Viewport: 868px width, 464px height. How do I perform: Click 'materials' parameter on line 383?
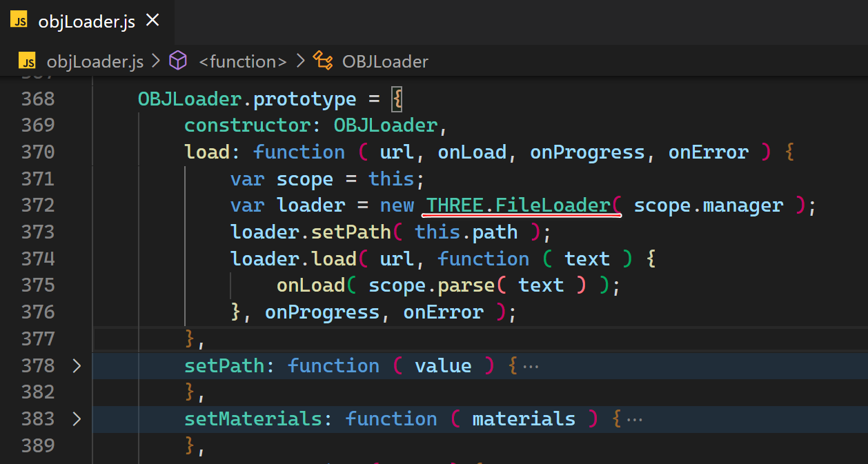coord(524,418)
